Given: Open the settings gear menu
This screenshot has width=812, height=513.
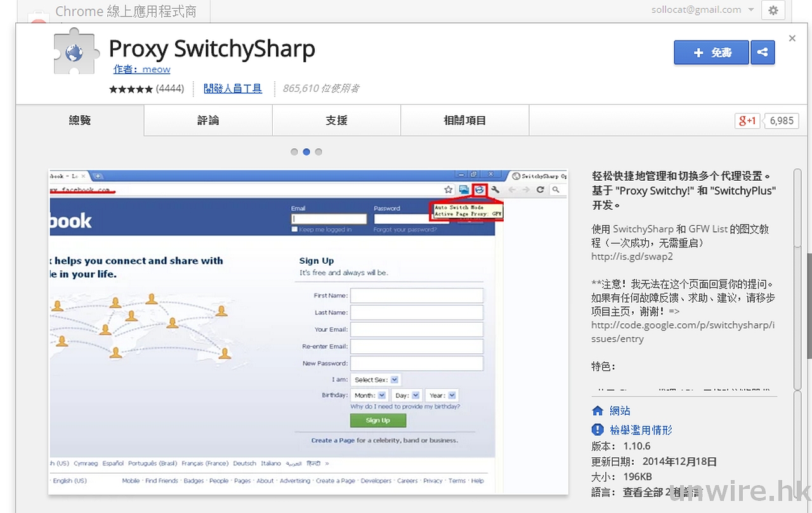Looking at the screenshot, I should pyautogui.click(x=772, y=10).
